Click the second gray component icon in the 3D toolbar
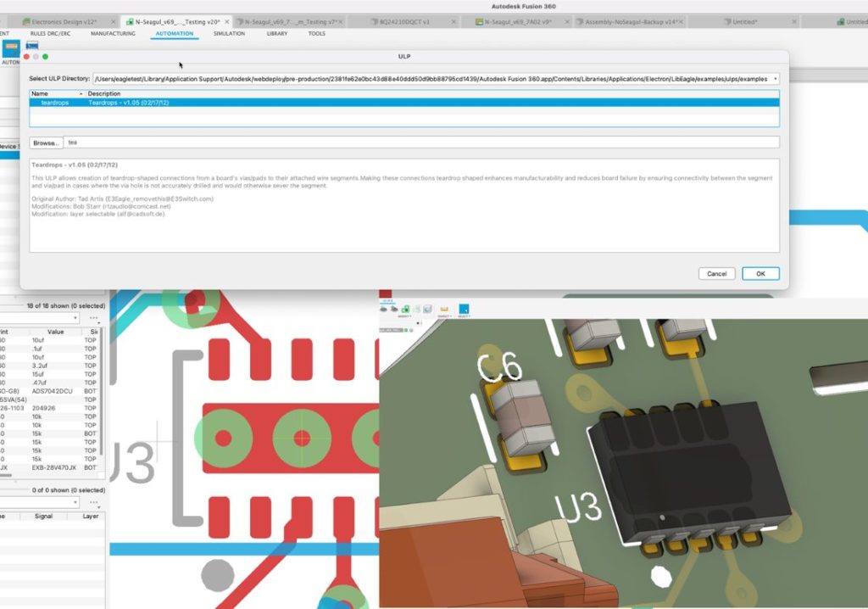 pyautogui.click(x=394, y=309)
